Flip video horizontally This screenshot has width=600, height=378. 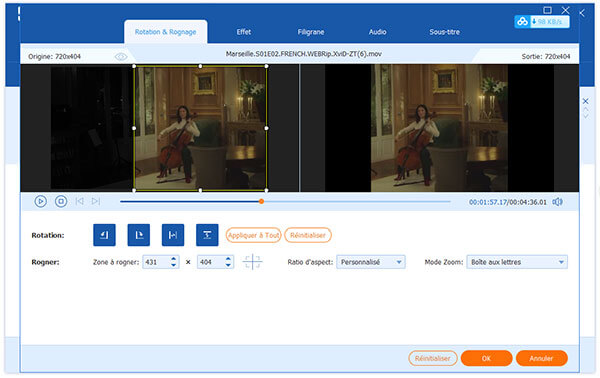tap(173, 235)
